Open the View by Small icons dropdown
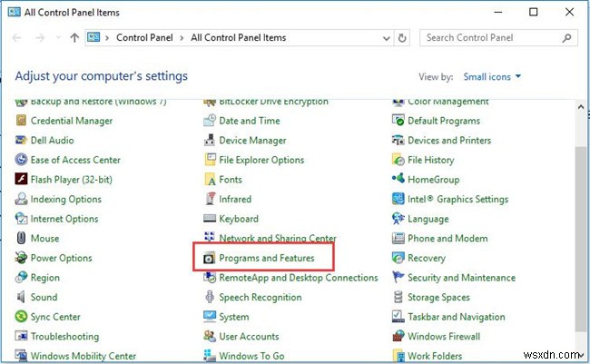This screenshot has width=590, height=364. pyautogui.click(x=492, y=77)
